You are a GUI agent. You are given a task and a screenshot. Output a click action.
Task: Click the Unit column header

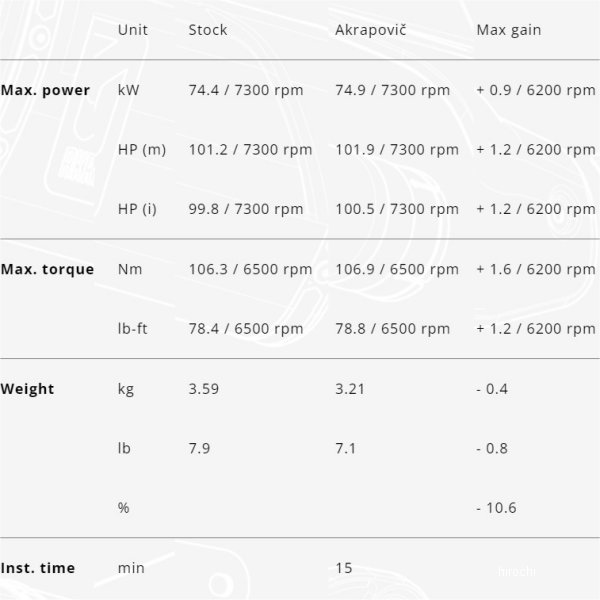coord(132,30)
